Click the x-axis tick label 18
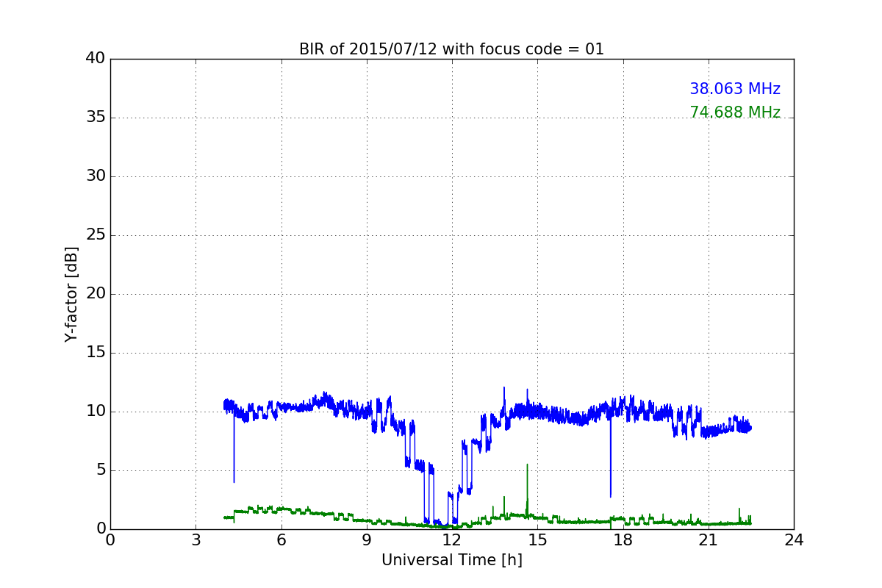882x588 pixels. pos(623,540)
